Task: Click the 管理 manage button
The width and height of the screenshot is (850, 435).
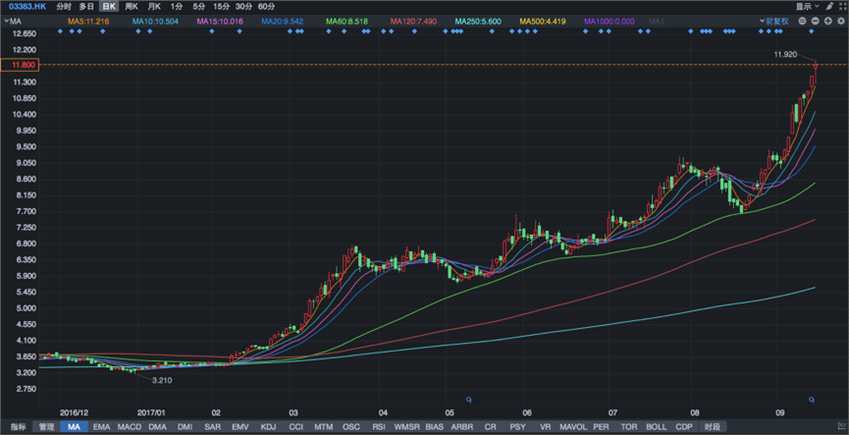Action: 46,427
